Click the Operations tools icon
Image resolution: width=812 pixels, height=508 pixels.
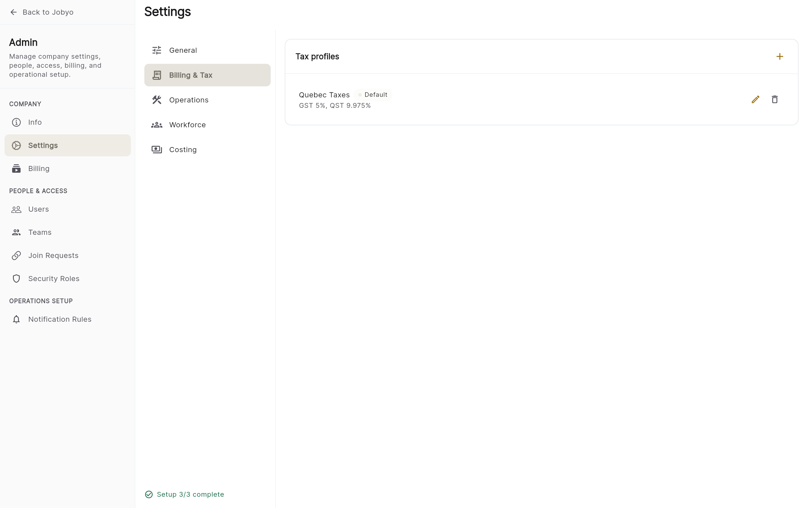coord(157,100)
